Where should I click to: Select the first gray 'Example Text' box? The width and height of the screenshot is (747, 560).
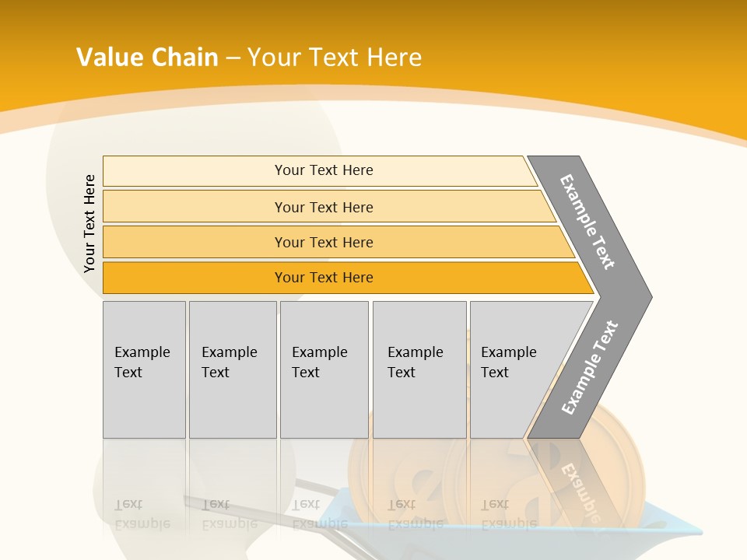click(144, 369)
